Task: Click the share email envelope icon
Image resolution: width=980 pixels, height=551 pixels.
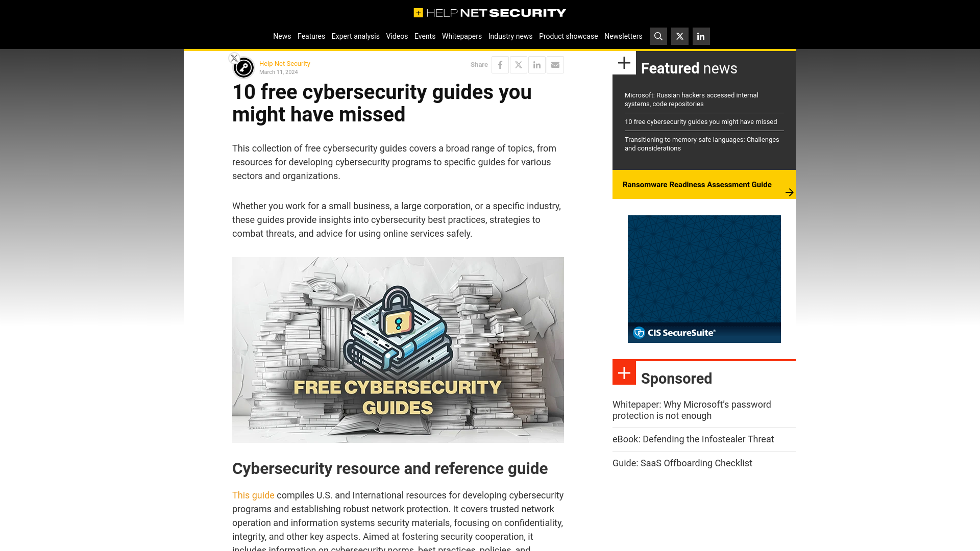Action: [555, 65]
